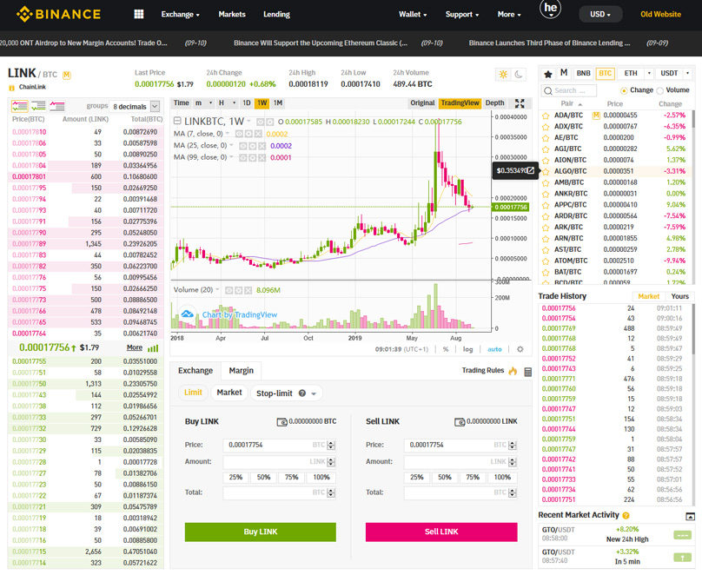
Task: Switch to light mode sun icon
Action: [502, 76]
